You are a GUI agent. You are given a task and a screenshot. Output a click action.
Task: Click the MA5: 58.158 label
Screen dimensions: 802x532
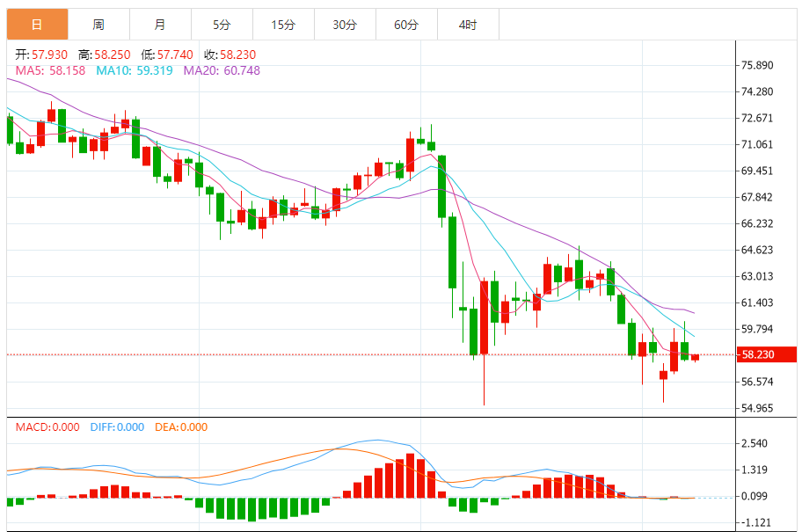click(50, 70)
